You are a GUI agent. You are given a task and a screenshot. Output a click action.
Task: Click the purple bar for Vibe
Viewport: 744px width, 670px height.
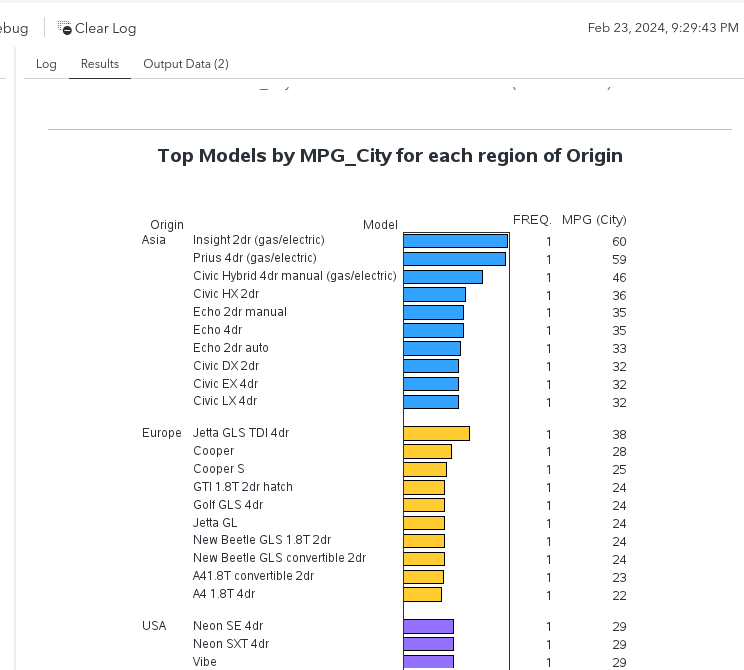click(428, 662)
